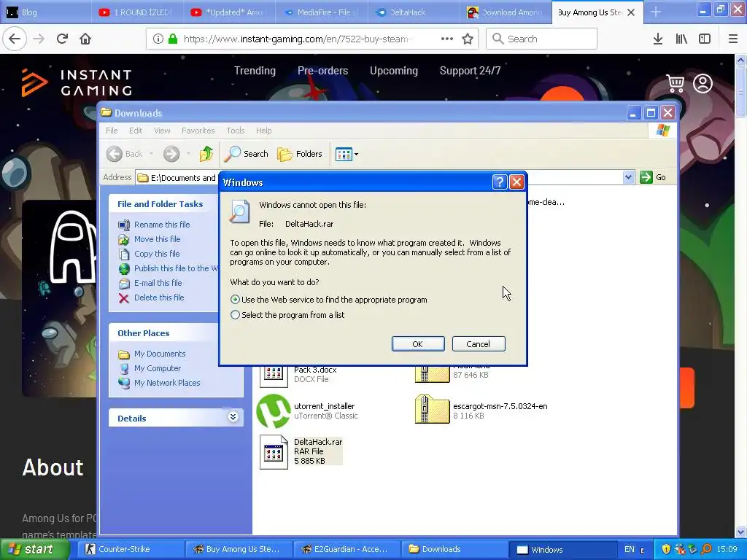
Task: Click the browser page vertical scrollbar
Action: pyautogui.click(x=741, y=295)
